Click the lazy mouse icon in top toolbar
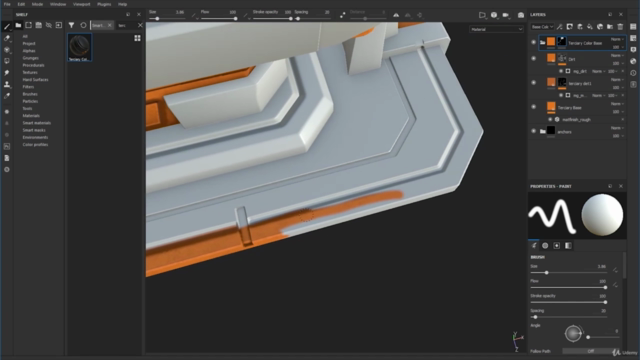 tap(342, 15)
